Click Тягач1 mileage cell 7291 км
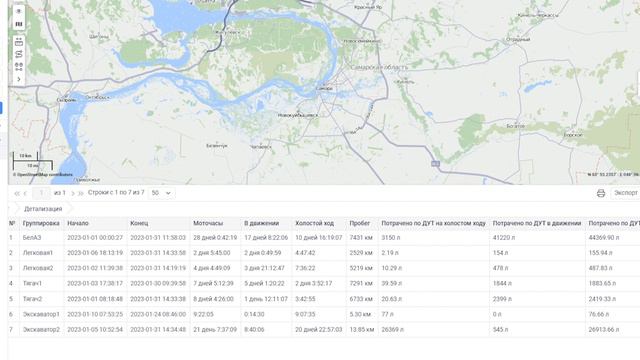Screen dimensions: 640x360 (361, 283)
